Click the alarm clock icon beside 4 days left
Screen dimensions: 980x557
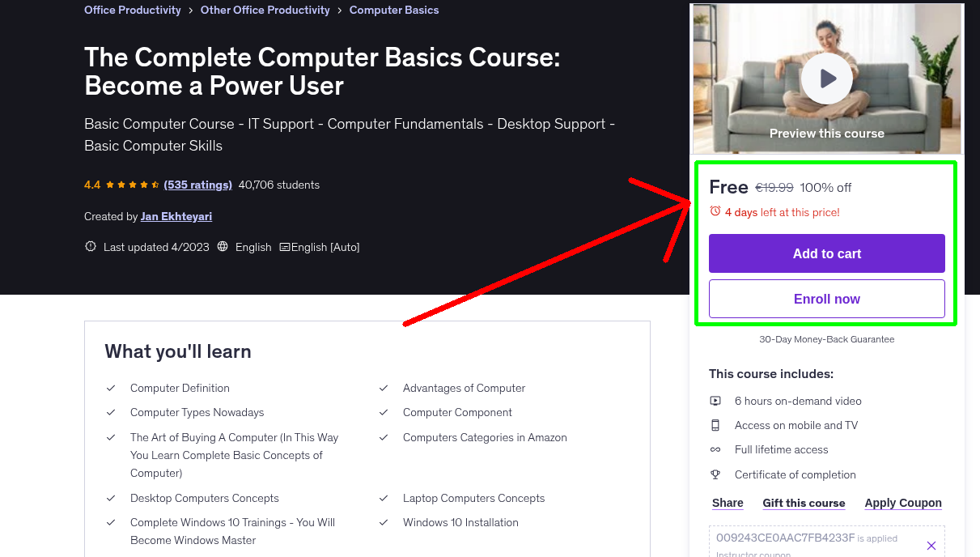click(x=715, y=211)
